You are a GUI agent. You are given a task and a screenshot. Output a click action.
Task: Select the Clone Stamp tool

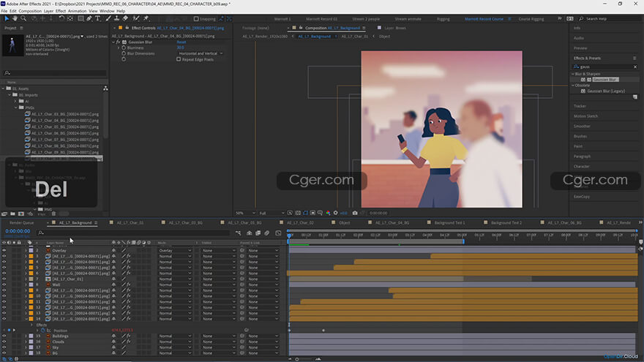pos(116,18)
